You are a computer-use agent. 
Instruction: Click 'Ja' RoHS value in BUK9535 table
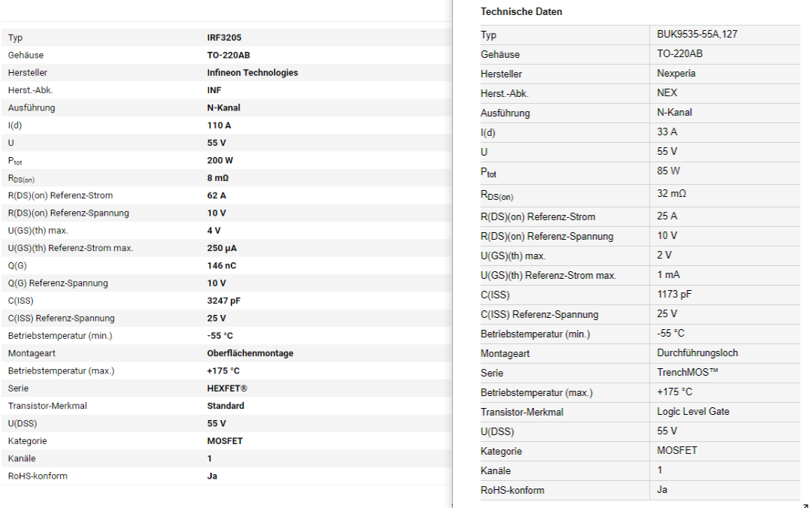(x=662, y=489)
